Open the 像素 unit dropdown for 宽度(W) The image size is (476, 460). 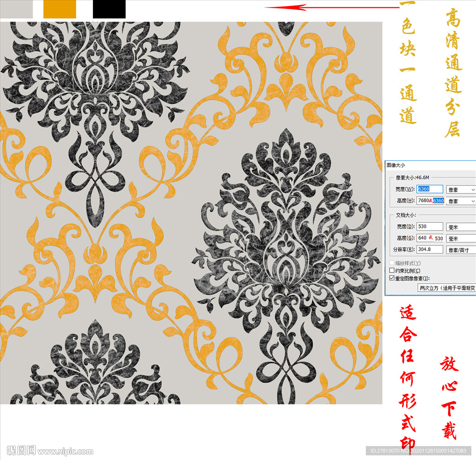pos(461,190)
